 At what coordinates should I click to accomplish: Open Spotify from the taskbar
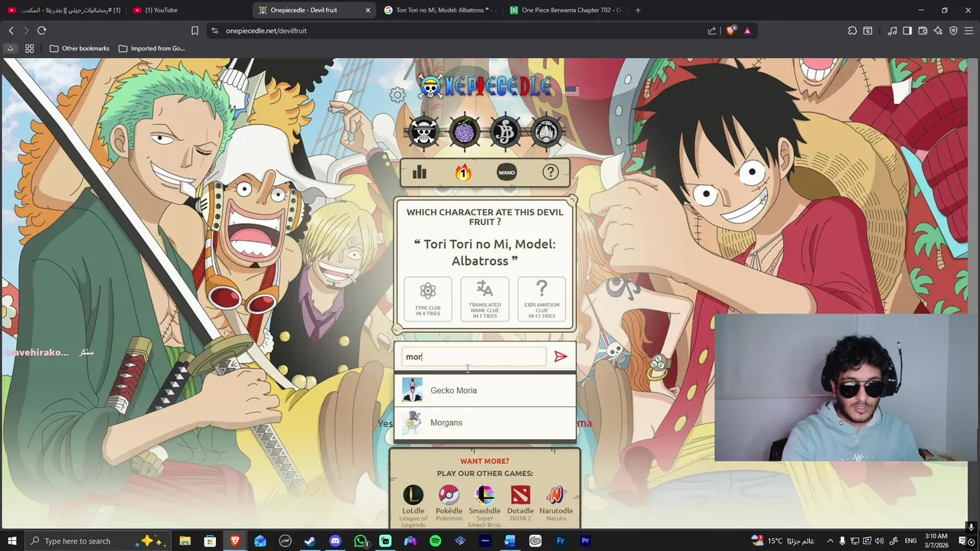pyautogui.click(x=436, y=541)
